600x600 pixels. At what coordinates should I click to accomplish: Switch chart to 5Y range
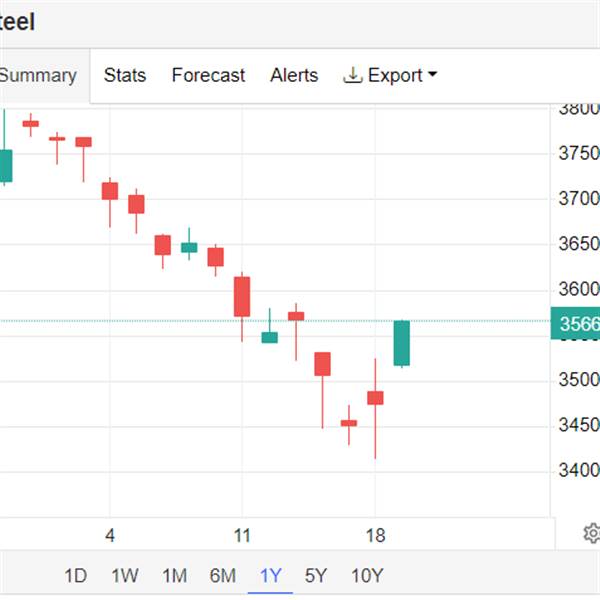pyautogui.click(x=316, y=575)
